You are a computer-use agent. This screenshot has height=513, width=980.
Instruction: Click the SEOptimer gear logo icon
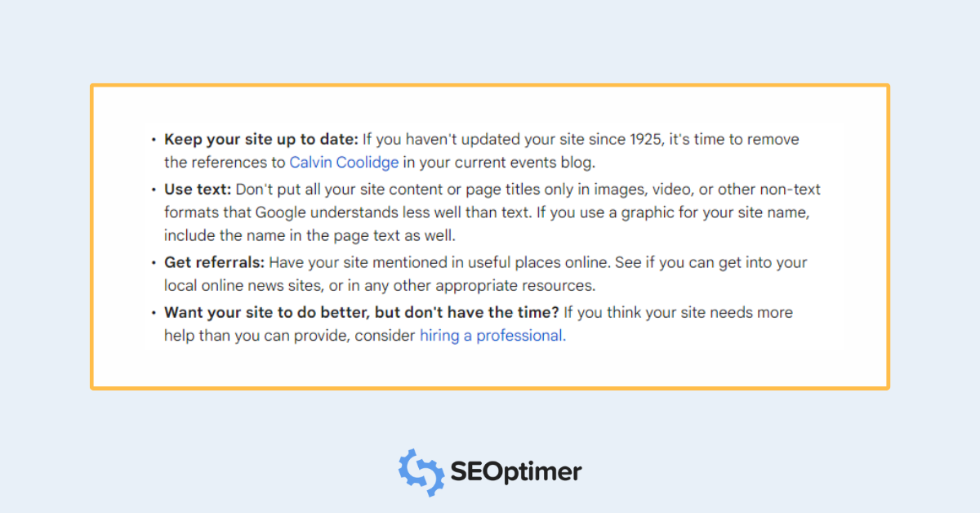pos(421,472)
